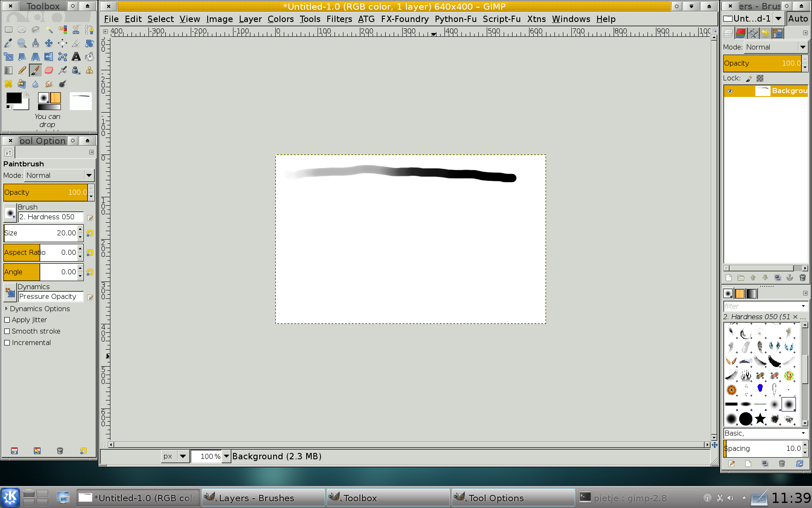This screenshot has height=508, width=812.
Task: Open the Colors menu
Action: pyautogui.click(x=280, y=19)
